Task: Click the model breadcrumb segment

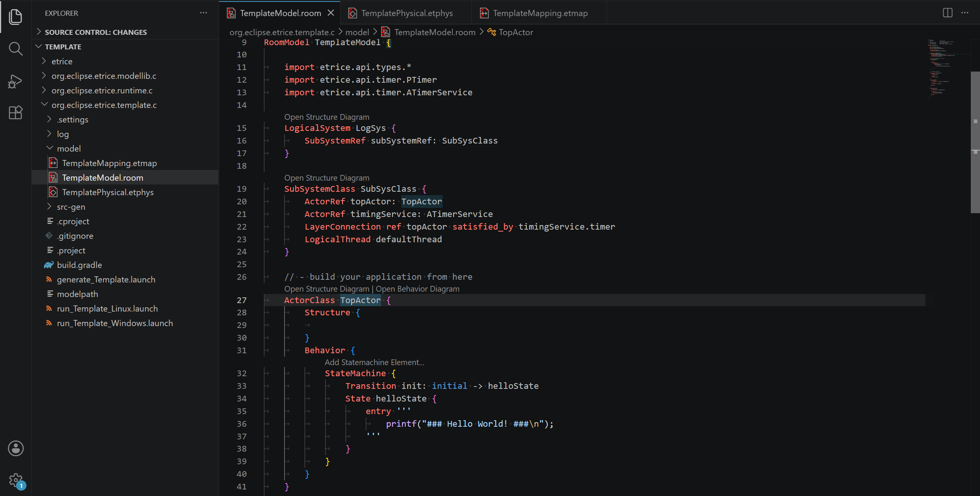Action: [x=357, y=32]
